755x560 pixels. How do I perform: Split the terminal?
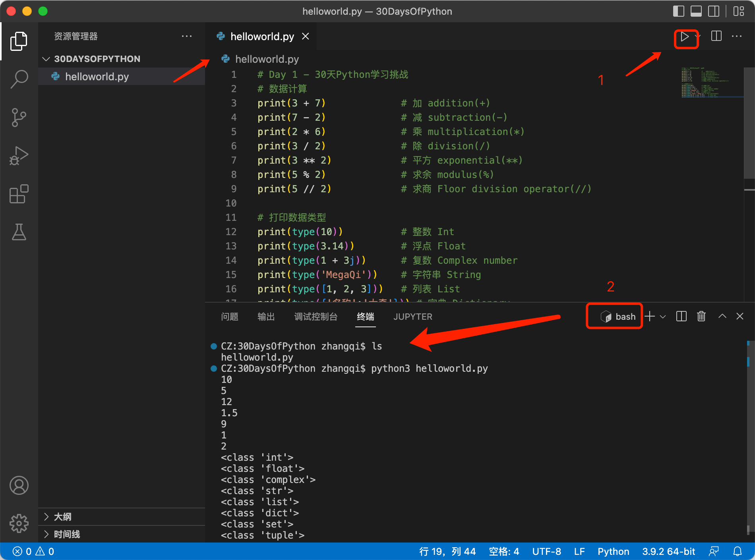pyautogui.click(x=681, y=317)
